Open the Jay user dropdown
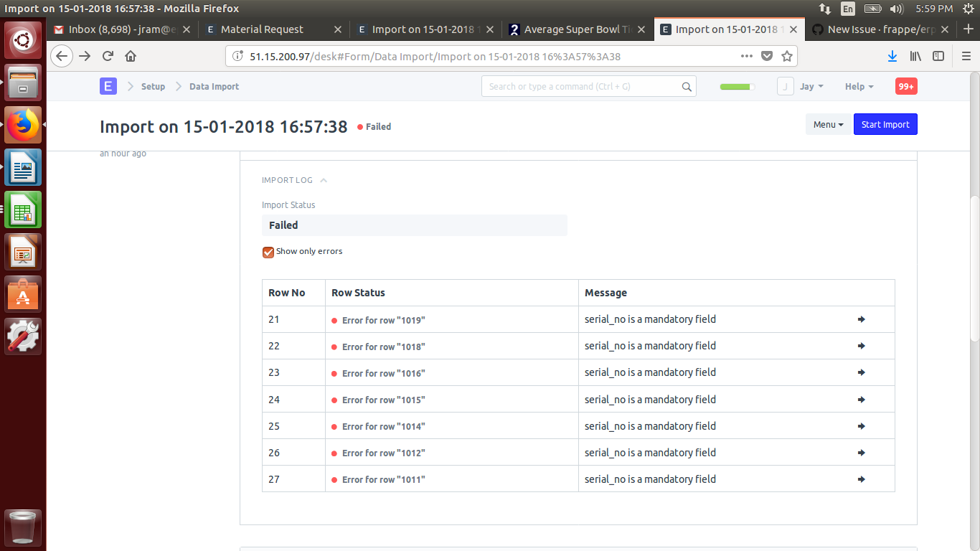This screenshot has width=980, height=551. pyautogui.click(x=811, y=86)
